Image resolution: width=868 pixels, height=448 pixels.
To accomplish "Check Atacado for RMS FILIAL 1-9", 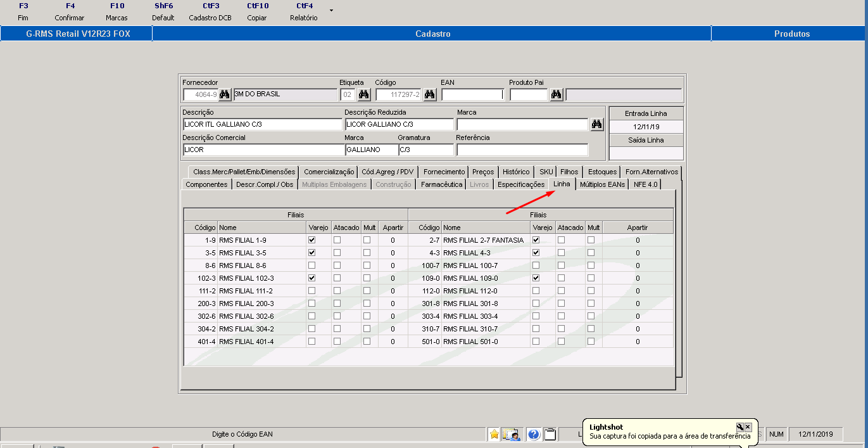I will [x=337, y=240].
